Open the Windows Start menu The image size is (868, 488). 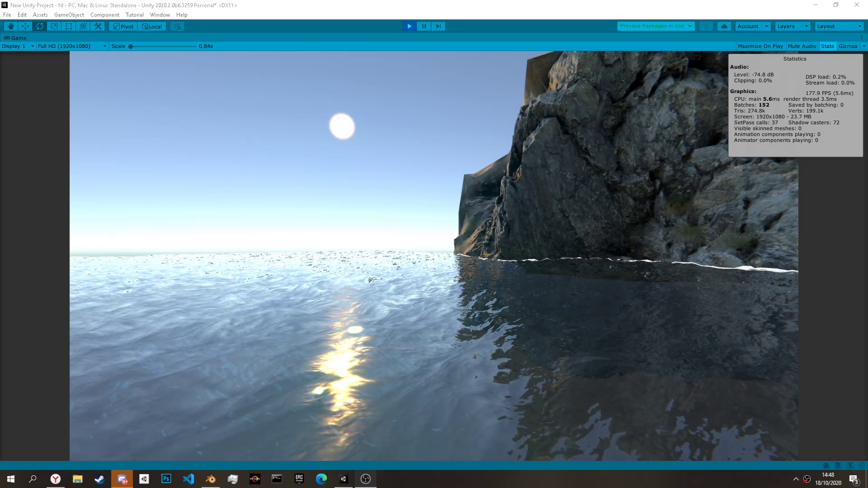tap(11, 479)
